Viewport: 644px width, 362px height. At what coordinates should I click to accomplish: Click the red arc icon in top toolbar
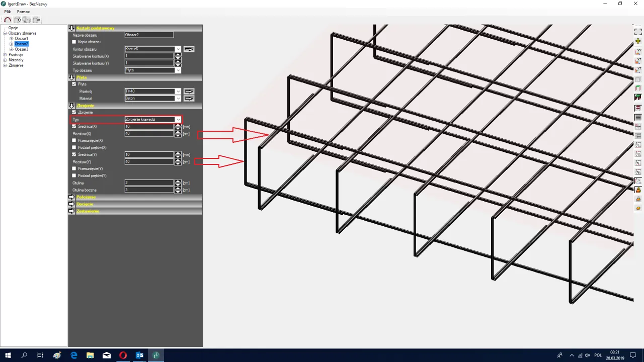(8, 20)
